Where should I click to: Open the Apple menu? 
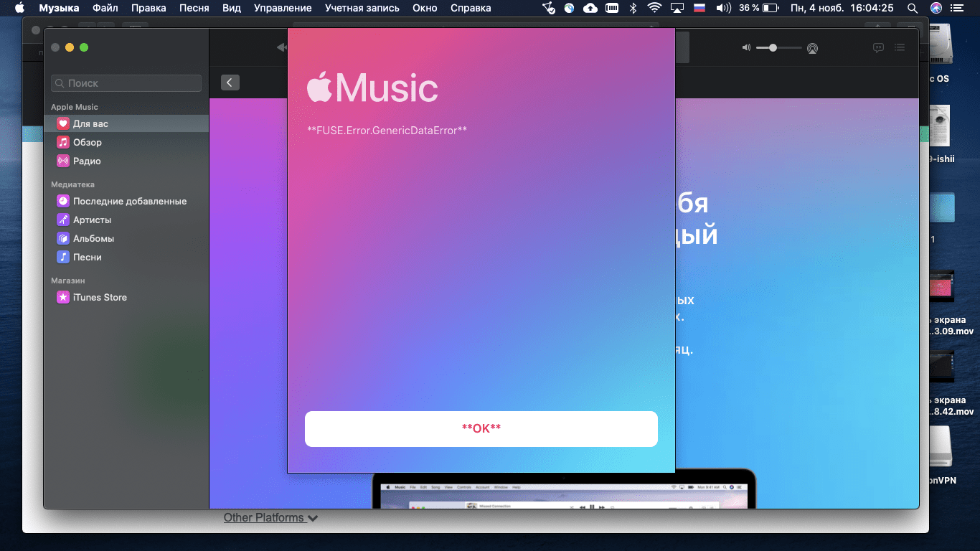tap(19, 8)
